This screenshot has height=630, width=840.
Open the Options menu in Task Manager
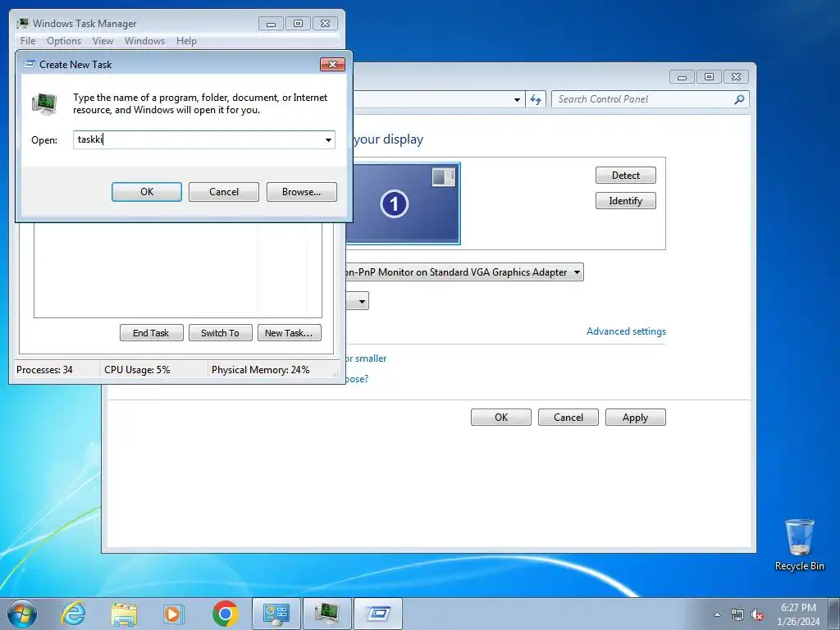click(x=64, y=41)
